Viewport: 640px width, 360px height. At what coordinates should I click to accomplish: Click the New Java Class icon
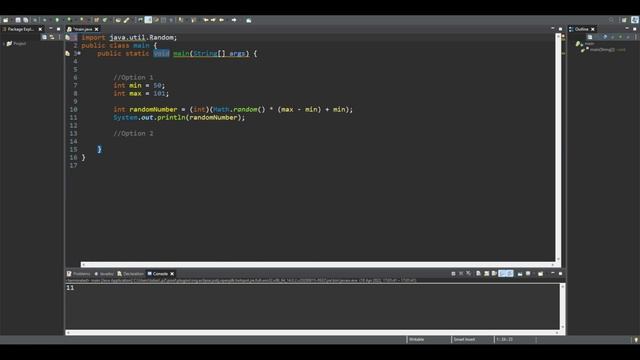[x=105, y=20]
